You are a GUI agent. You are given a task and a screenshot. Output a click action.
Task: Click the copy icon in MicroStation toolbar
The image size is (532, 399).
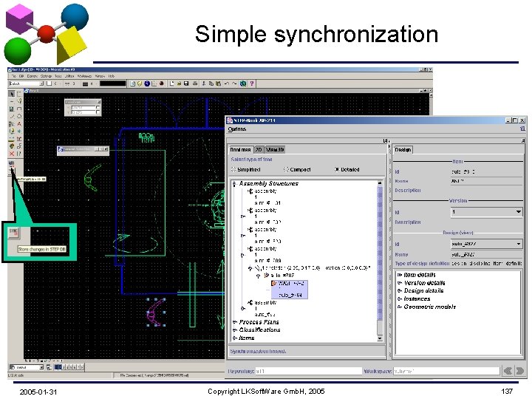pos(211,83)
